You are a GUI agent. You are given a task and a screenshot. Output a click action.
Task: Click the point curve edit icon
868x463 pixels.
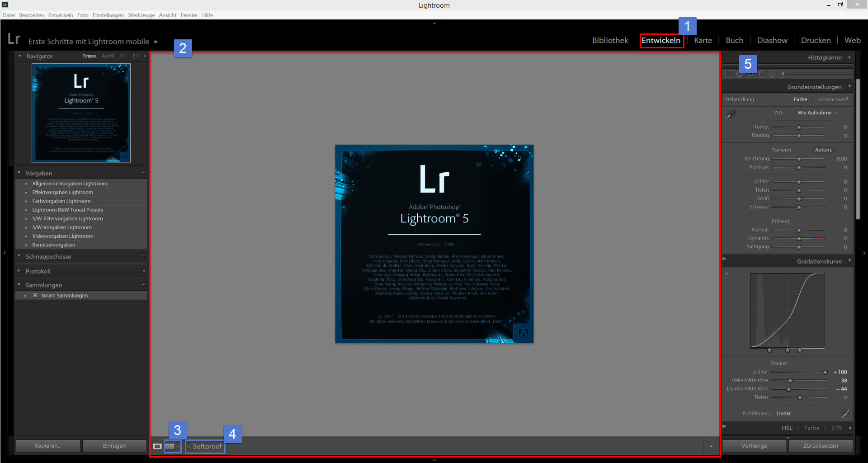pyautogui.click(x=845, y=413)
